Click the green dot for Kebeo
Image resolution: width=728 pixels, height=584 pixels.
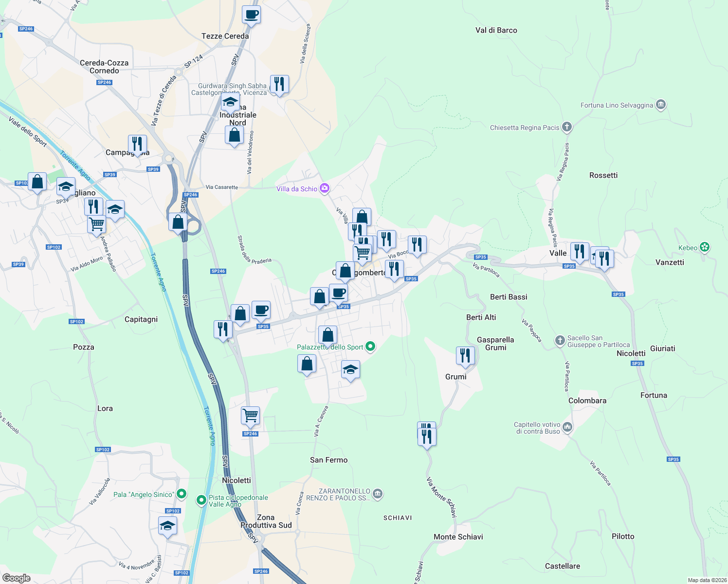(705, 247)
